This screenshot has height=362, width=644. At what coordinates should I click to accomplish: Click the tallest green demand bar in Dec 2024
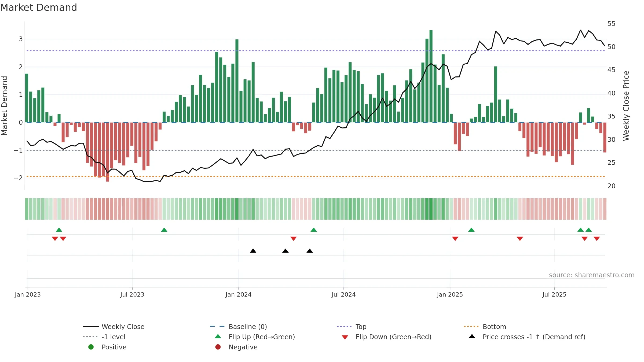pos(431,76)
